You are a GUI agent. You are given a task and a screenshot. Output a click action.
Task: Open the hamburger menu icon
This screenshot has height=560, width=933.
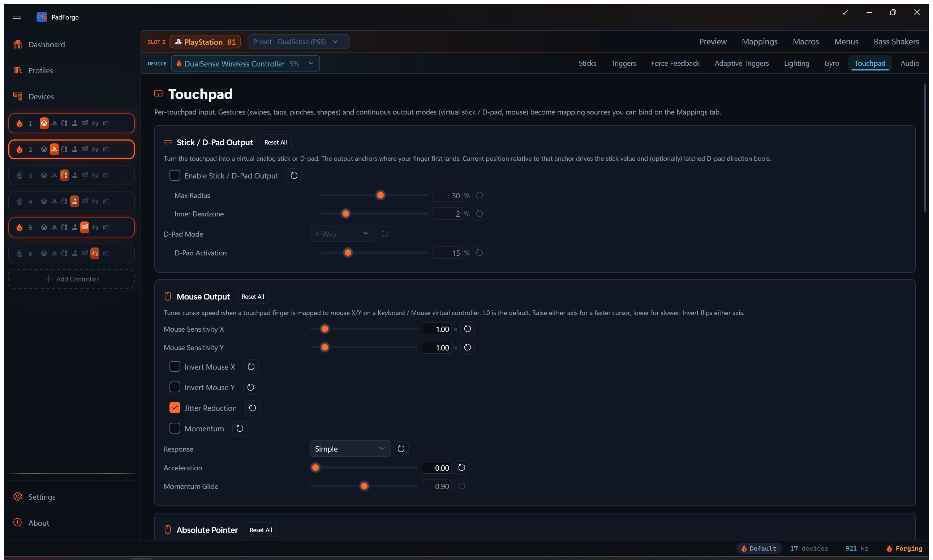[17, 17]
